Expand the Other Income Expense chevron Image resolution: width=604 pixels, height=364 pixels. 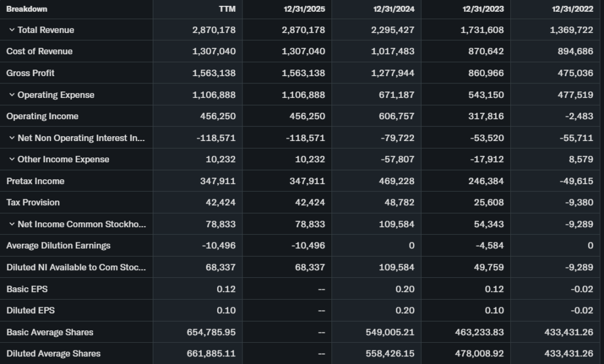pos(12,159)
